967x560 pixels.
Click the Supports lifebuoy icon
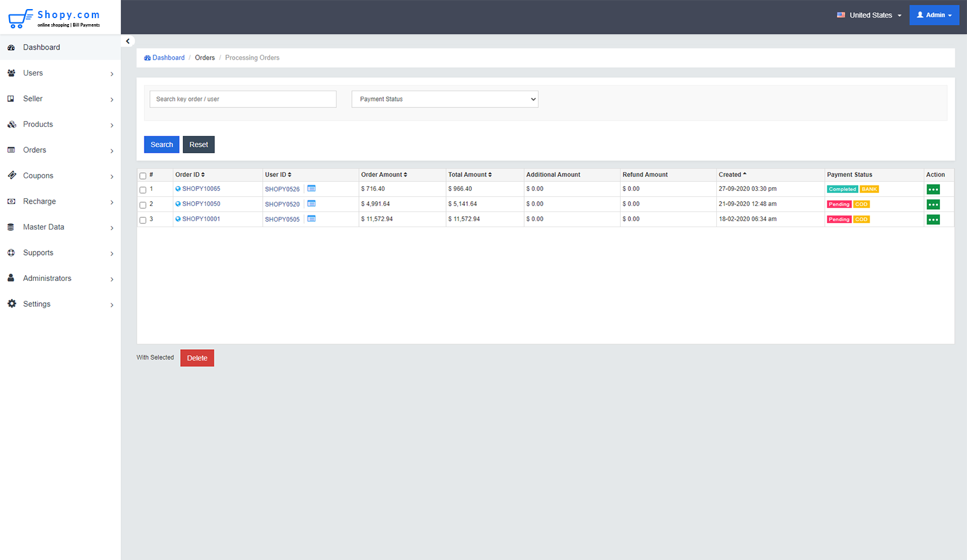pos(11,253)
